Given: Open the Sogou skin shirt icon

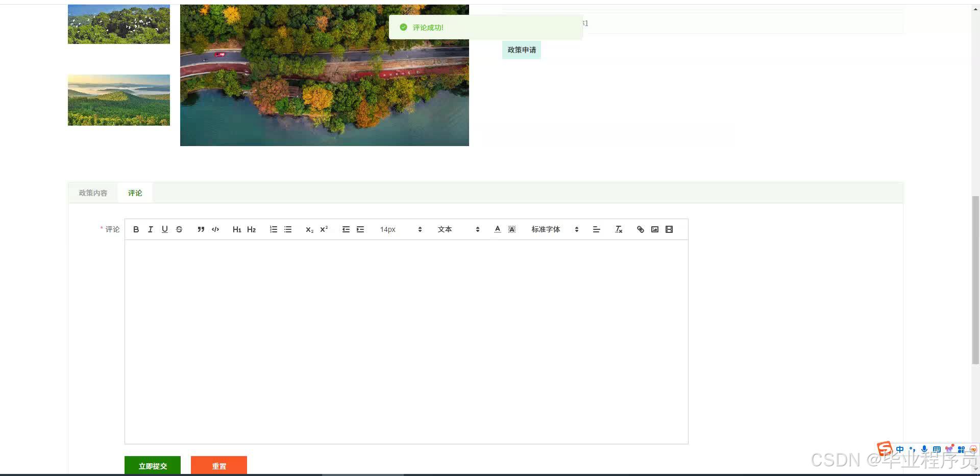Looking at the screenshot, I should [x=949, y=449].
